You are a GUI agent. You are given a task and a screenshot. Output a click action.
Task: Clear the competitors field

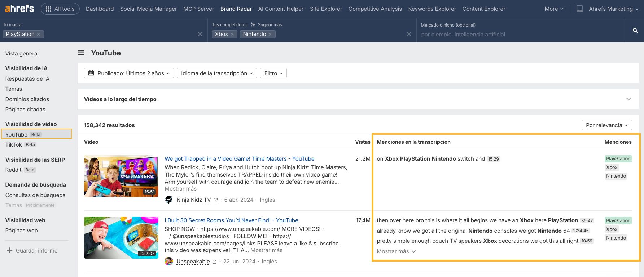(409, 34)
